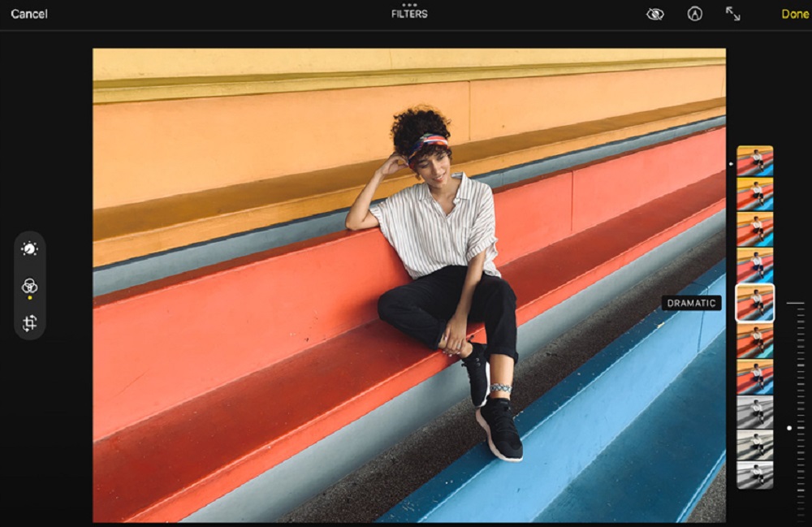
Task: Click the FILTERS tab title
Action: (x=408, y=14)
